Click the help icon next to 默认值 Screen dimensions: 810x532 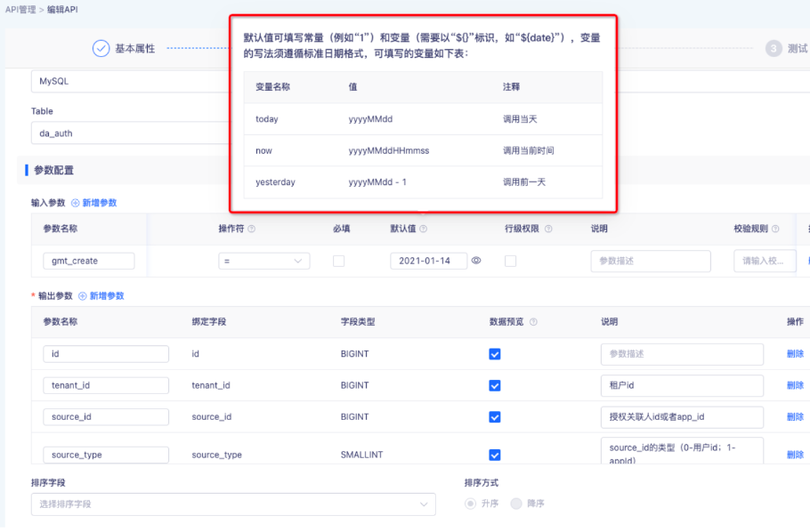[424, 229]
